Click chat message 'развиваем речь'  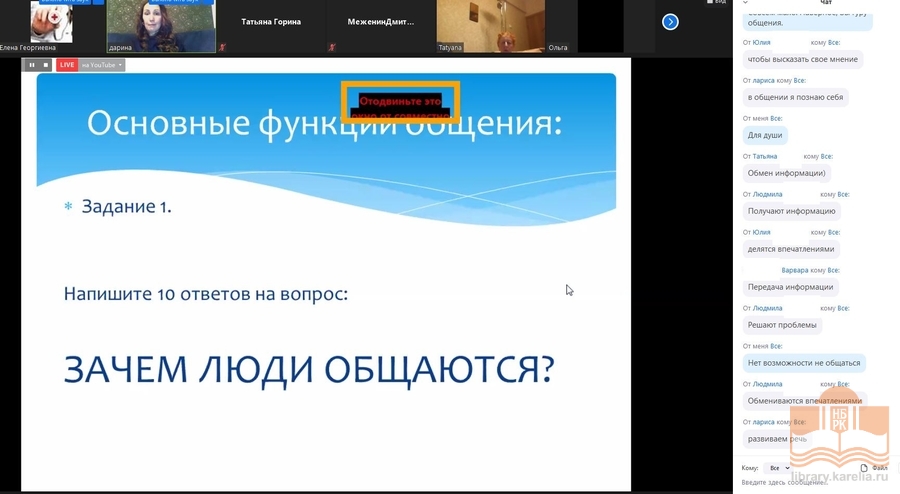[x=777, y=439]
